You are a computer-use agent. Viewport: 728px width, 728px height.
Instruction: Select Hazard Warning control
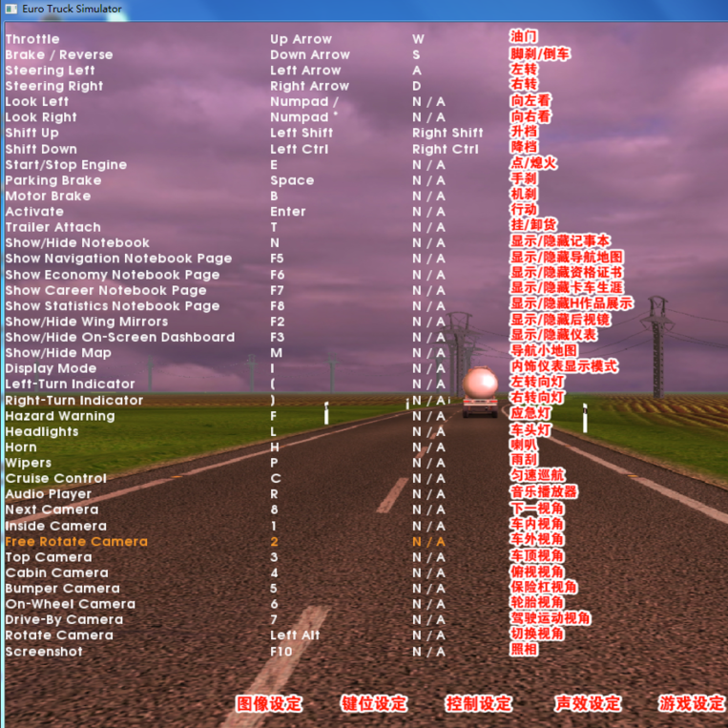[x=60, y=416]
